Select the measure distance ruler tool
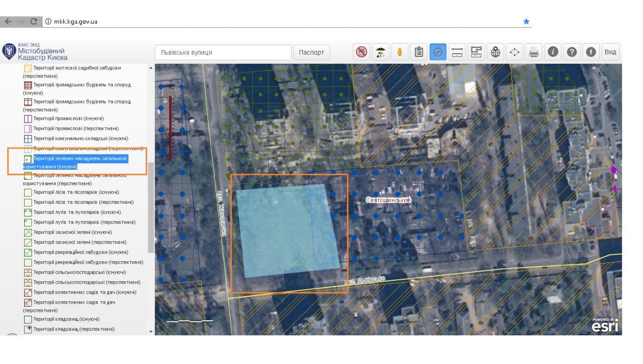 457,52
